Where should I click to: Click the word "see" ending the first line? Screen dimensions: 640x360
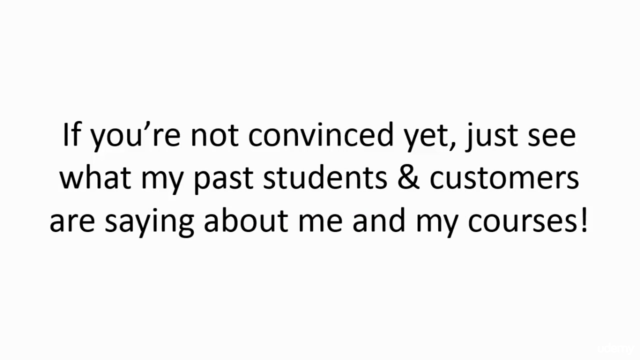pos(552,138)
